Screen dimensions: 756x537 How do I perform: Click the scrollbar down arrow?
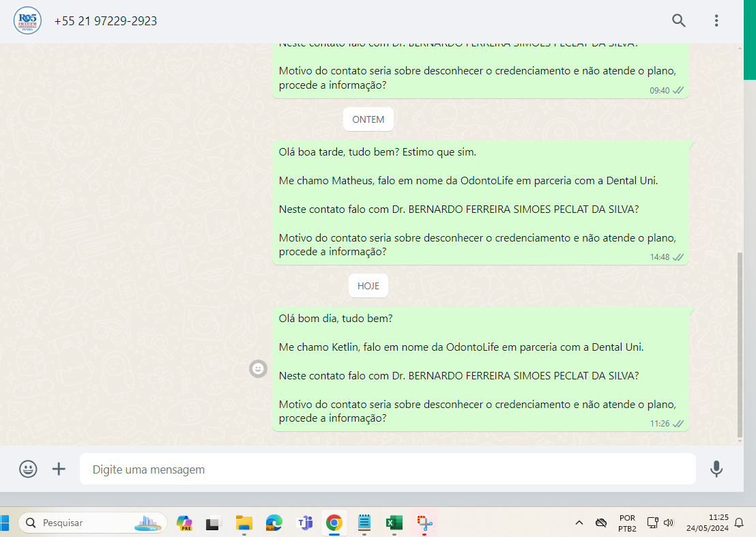coord(740,441)
